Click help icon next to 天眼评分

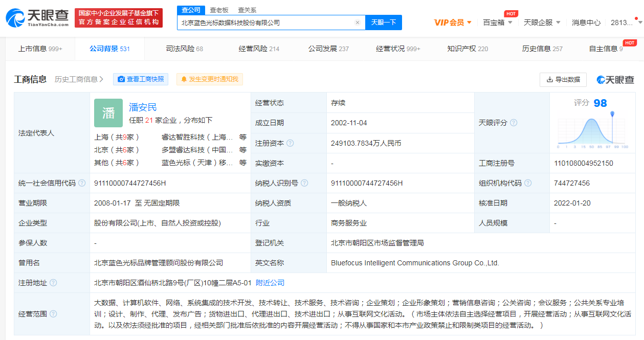pyautogui.click(x=514, y=123)
